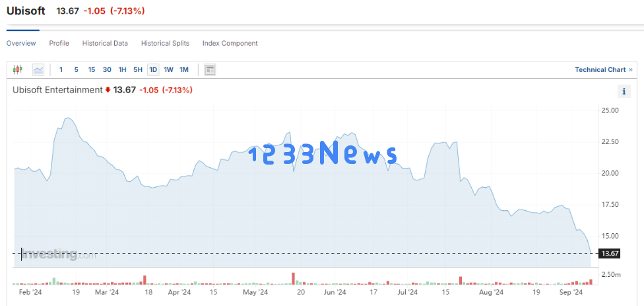
Task: Click the 15.00 price axis label
Action: 610,236
